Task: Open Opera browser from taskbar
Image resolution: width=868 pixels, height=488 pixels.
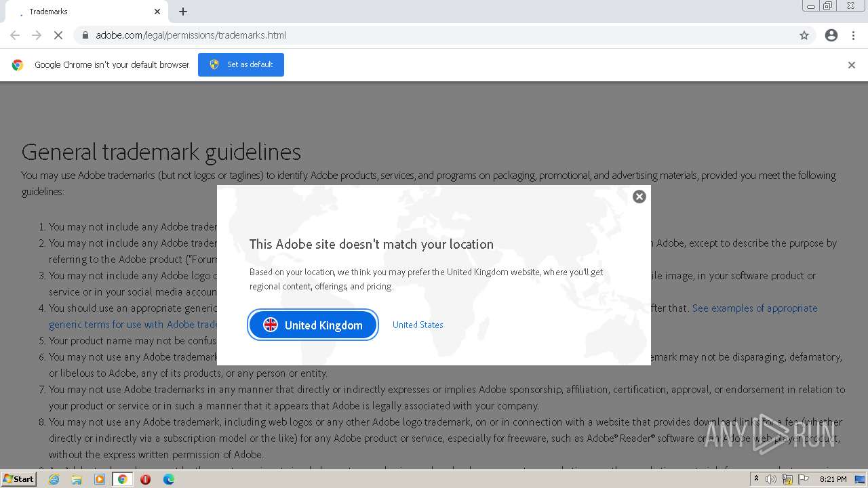Action: pyautogui.click(x=145, y=479)
